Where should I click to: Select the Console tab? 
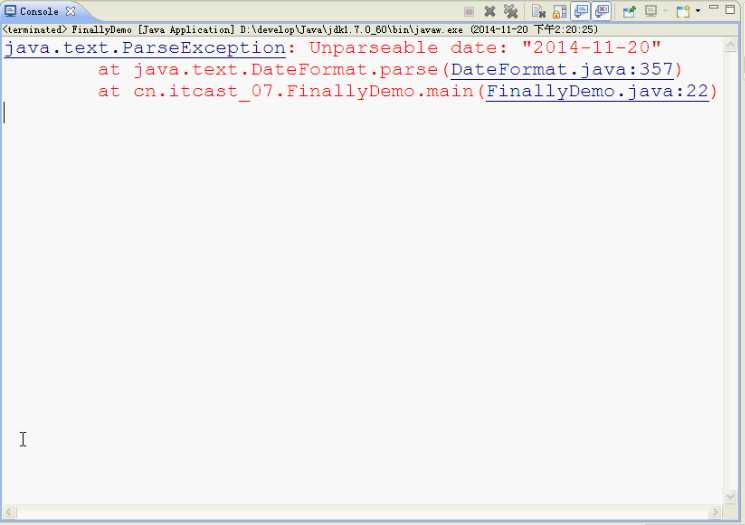click(39, 11)
